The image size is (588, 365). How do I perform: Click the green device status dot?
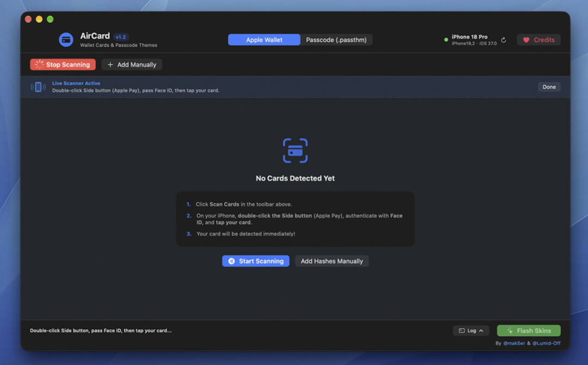click(446, 40)
